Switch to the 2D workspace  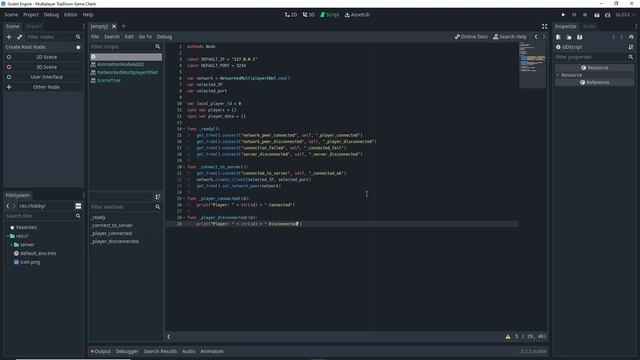coord(291,15)
